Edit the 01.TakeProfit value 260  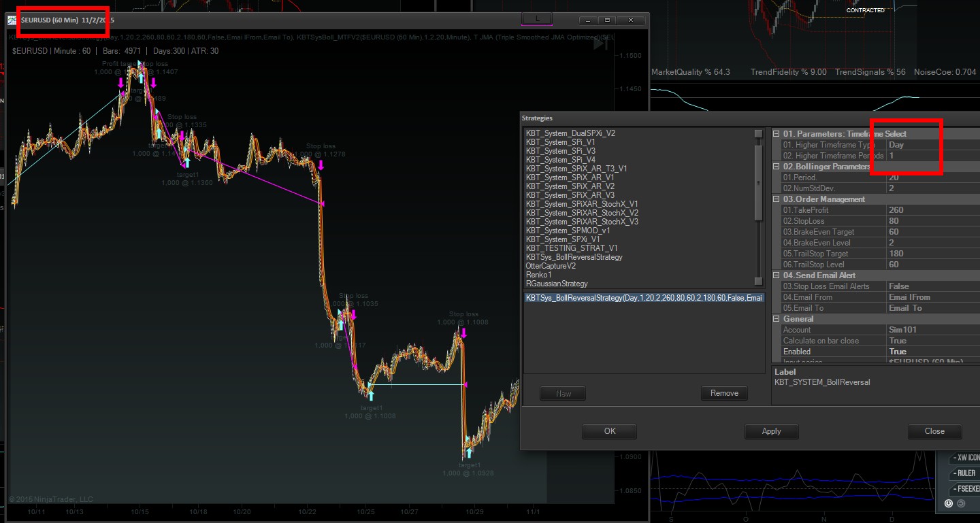[932, 210]
